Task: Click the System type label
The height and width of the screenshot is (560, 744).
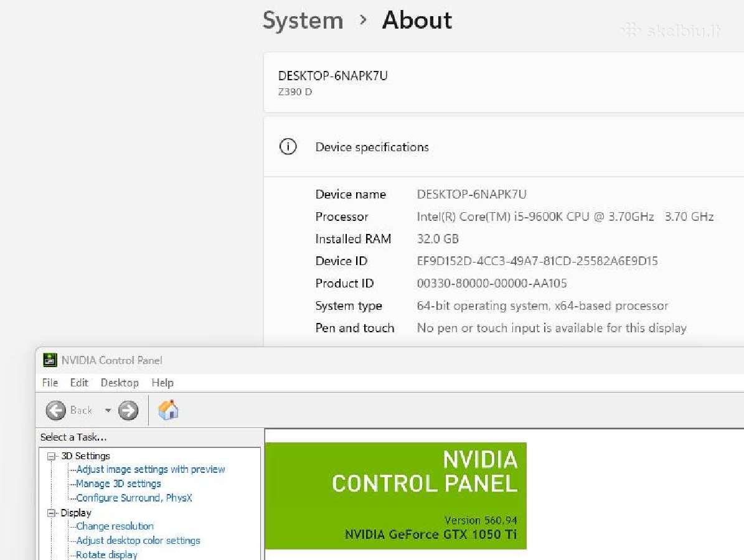Action: click(x=349, y=306)
